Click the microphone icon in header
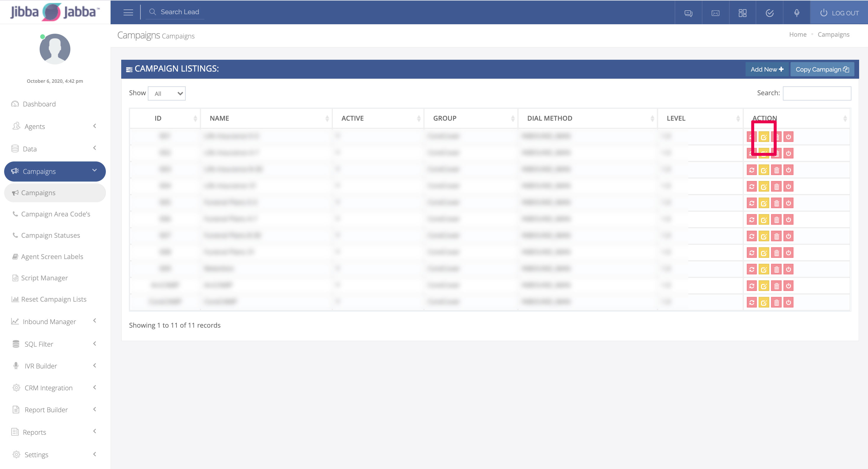868x469 pixels. pyautogui.click(x=796, y=13)
